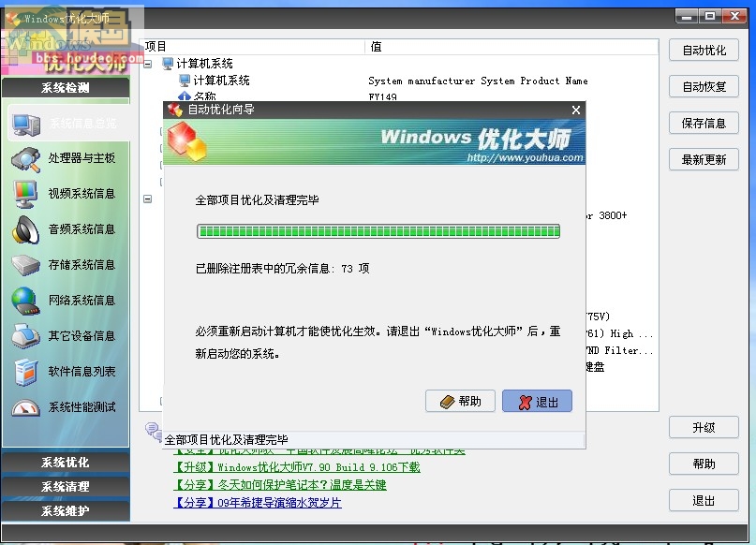Image resolution: width=756 pixels, height=545 pixels.
Task: Select 软件信息列表 menu entry text
Action: 82,372
